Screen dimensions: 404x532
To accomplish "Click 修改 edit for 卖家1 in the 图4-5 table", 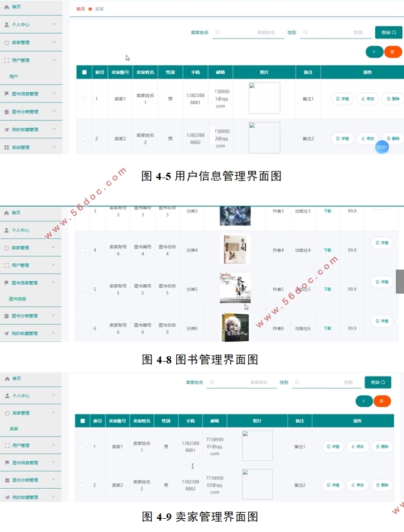I will tap(369, 99).
